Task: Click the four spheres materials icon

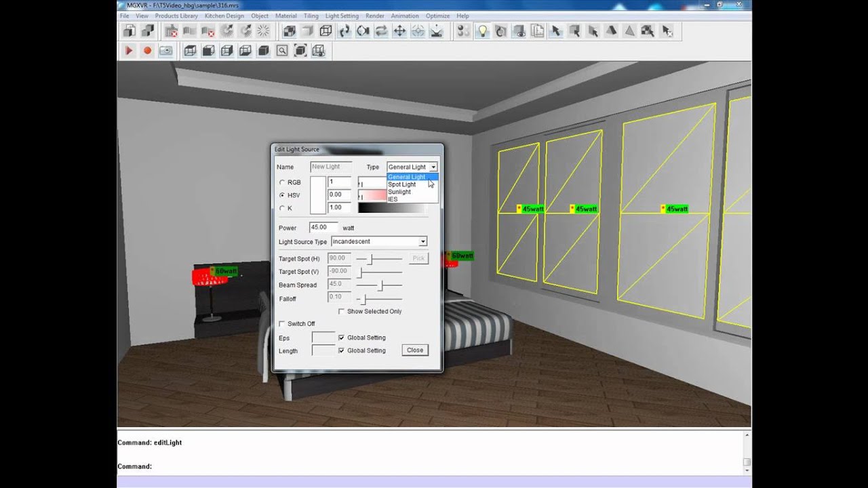Action: pos(464,30)
